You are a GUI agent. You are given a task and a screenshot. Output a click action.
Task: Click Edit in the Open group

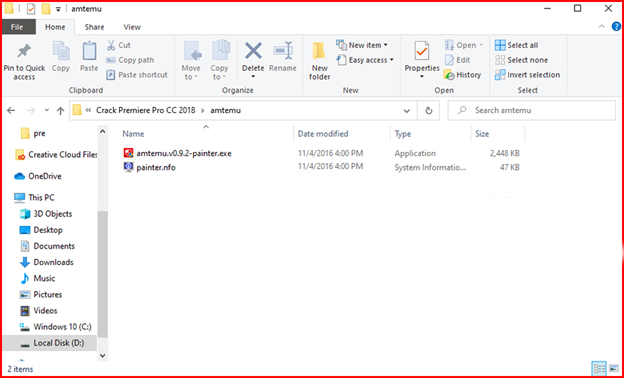(458, 60)
